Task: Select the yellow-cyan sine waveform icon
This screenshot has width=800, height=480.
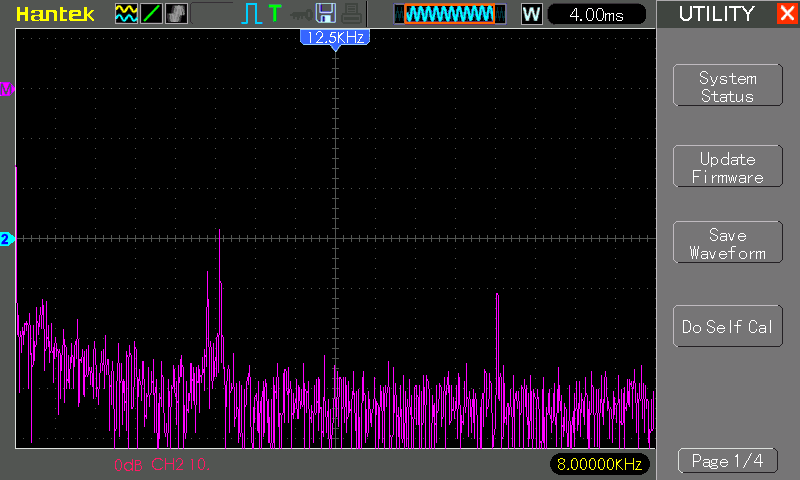Action: [126, 14]
